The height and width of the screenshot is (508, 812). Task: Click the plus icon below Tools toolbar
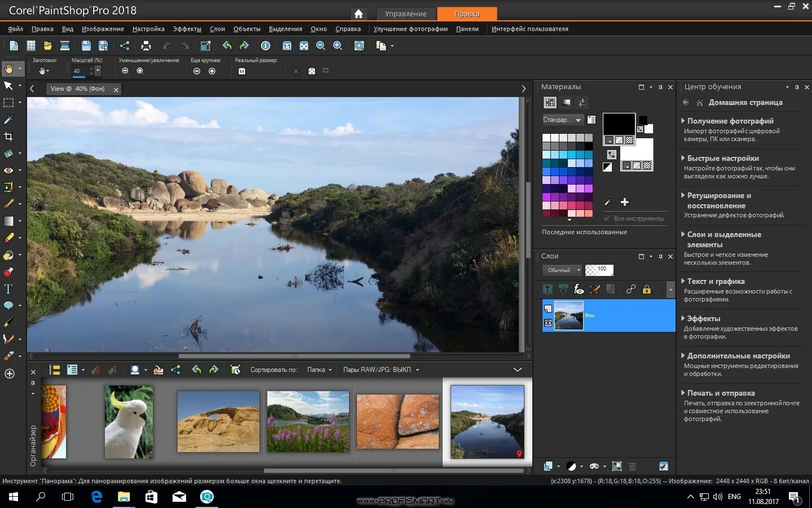[10, 374]
